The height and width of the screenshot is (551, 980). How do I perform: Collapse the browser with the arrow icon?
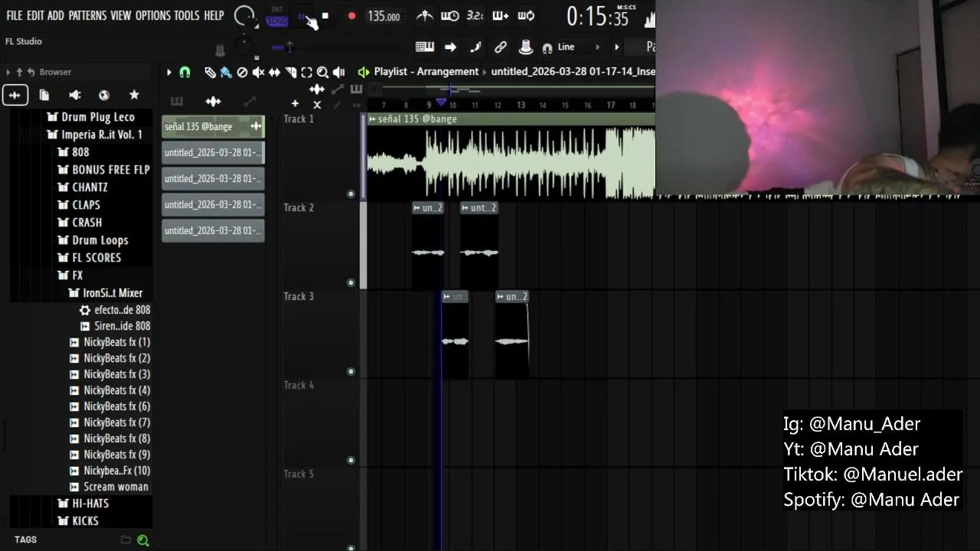tap(8, 72)
